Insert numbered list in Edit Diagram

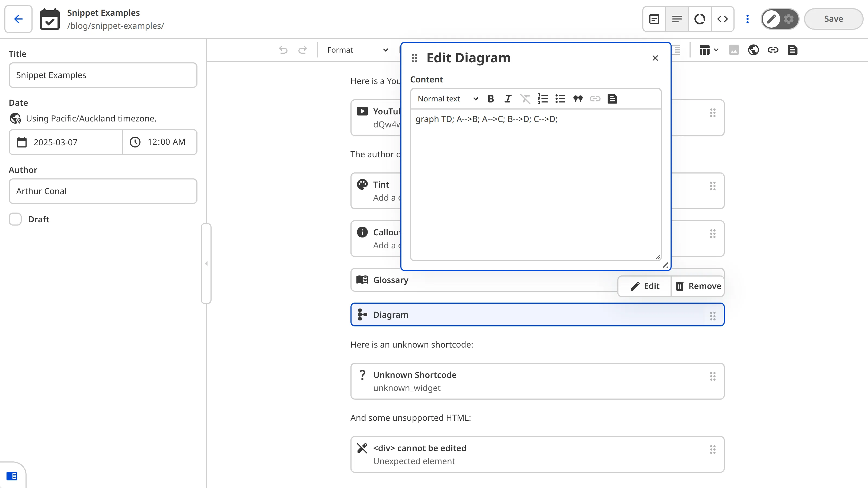point(542,99)
